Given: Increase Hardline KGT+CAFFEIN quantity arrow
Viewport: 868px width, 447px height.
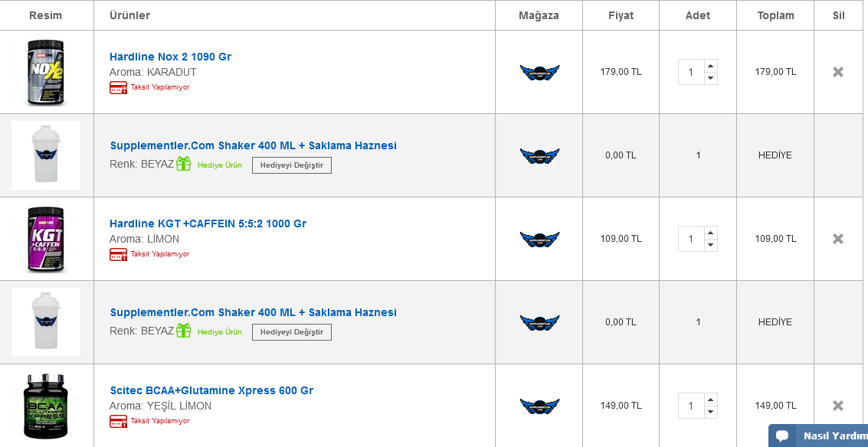Looking at the screenshot, I should pyautogui.click(x=710, y=233).
